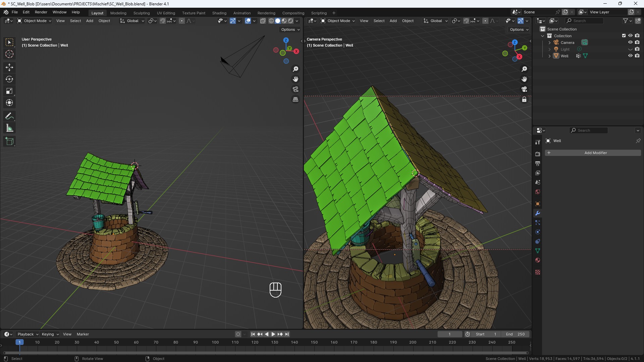This screenshot has width=644, height=362.
Task: Open the Object Mode dropdown
Action: [x=34, y=20]
